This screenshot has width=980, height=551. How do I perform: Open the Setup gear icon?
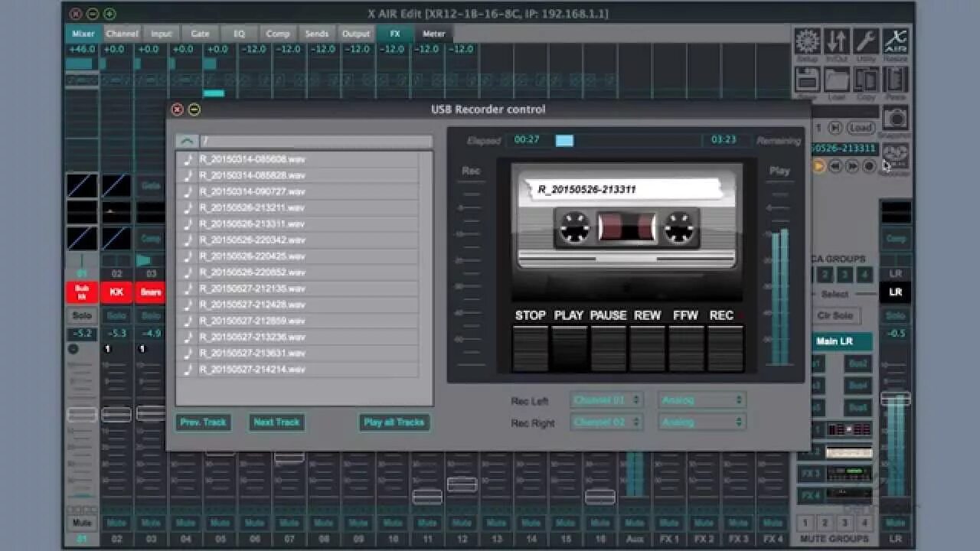(807, 41)
